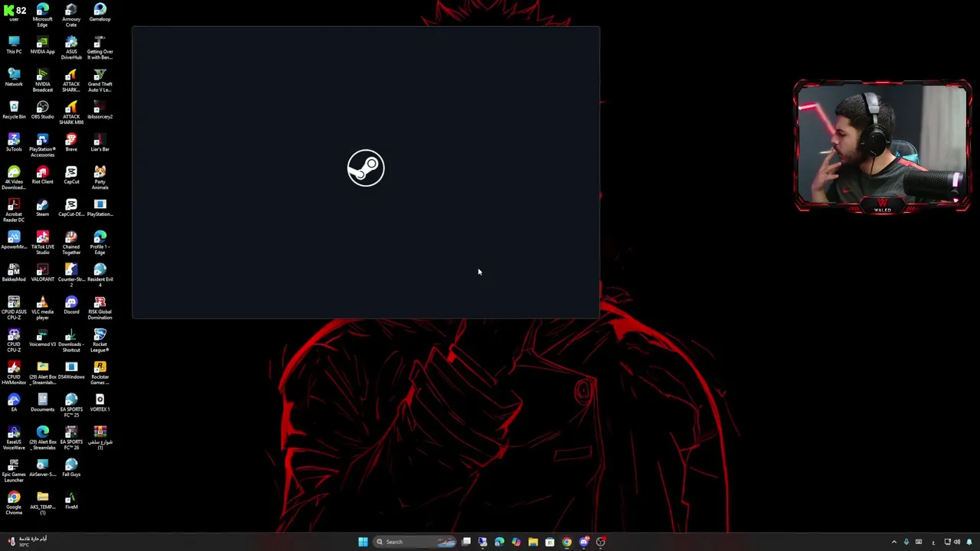Select the Brave browser icon
This screenshot has height=551, width=980.
tap(71, 142)
